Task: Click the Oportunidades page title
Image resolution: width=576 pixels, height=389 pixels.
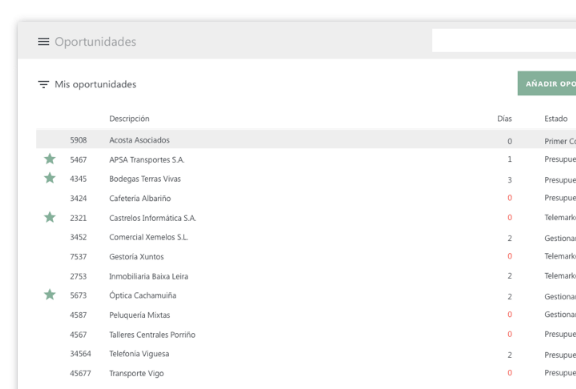Action: tap(96, 42)
